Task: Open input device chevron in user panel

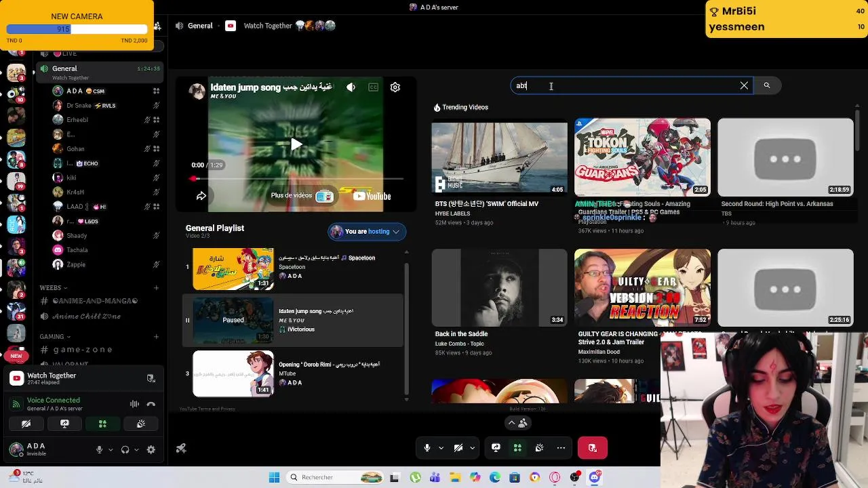Action: (111, 449)
